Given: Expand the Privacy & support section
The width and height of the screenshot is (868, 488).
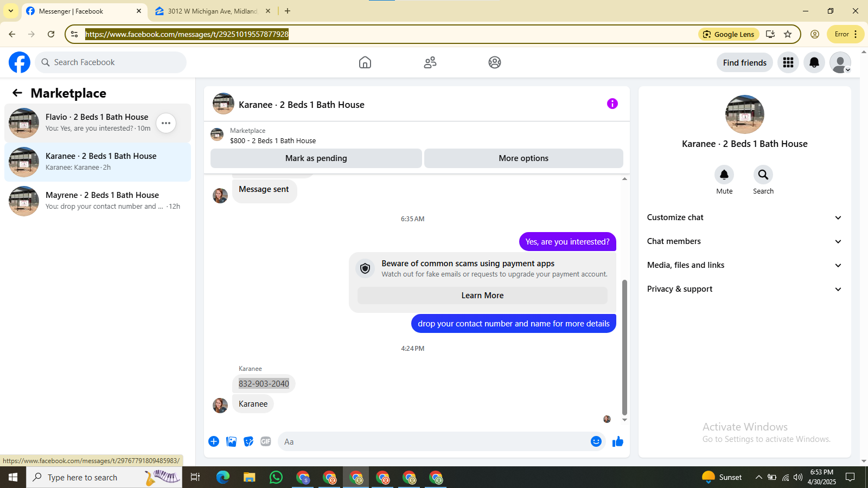Looking at the screenshot, I should (x=744, y=289).
